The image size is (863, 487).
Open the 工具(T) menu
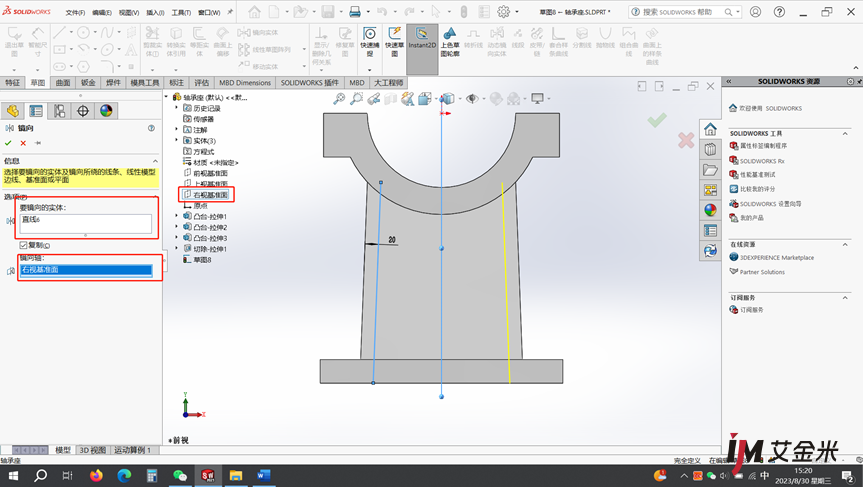181,12
